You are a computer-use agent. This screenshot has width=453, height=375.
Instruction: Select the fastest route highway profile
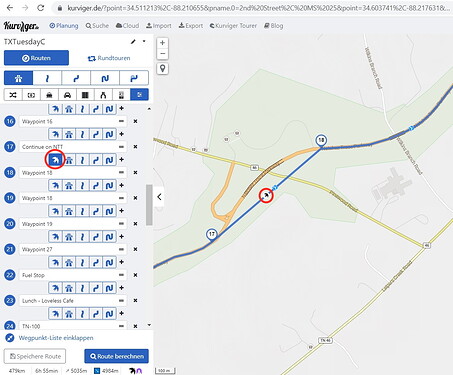pyautogui.click(x=19, y=78)
